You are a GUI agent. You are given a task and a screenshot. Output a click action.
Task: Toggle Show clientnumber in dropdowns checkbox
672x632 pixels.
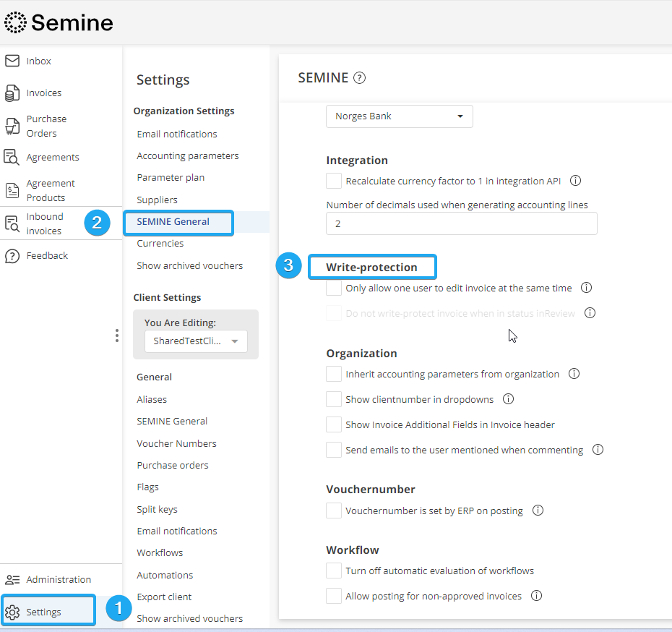pyautogui.click(x=334, y=399)
